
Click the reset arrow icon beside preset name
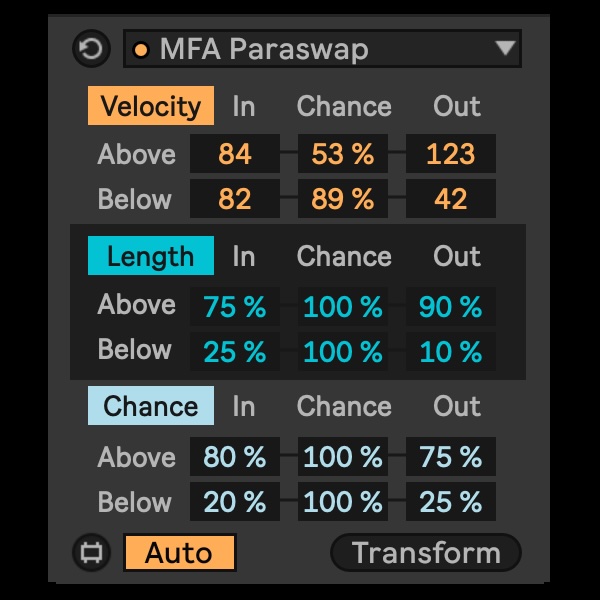pyautogui.click(x=91, y=49)
